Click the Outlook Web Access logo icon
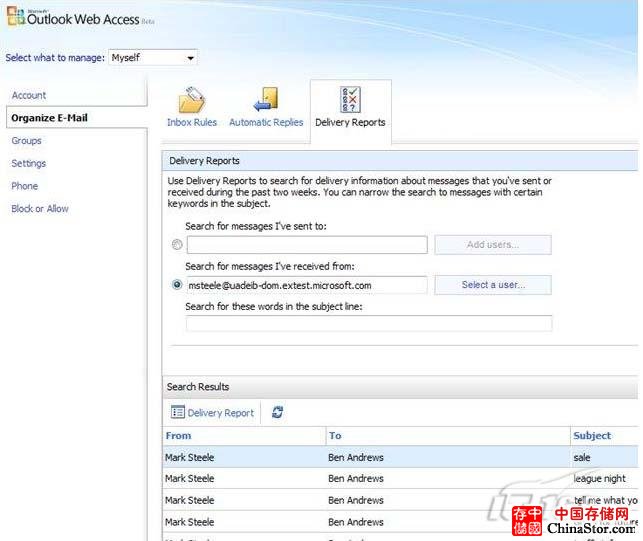Screen dimensions: 643x541 point(16,17)
